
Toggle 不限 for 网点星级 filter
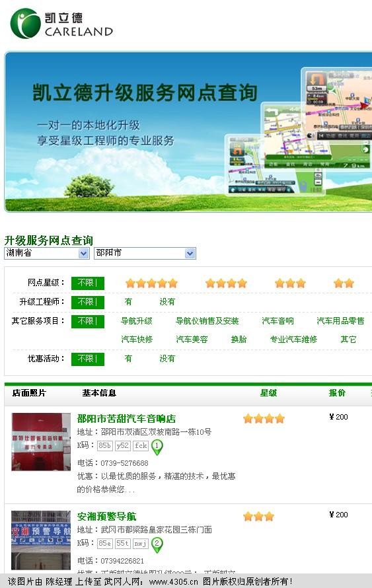pos(88,283)
